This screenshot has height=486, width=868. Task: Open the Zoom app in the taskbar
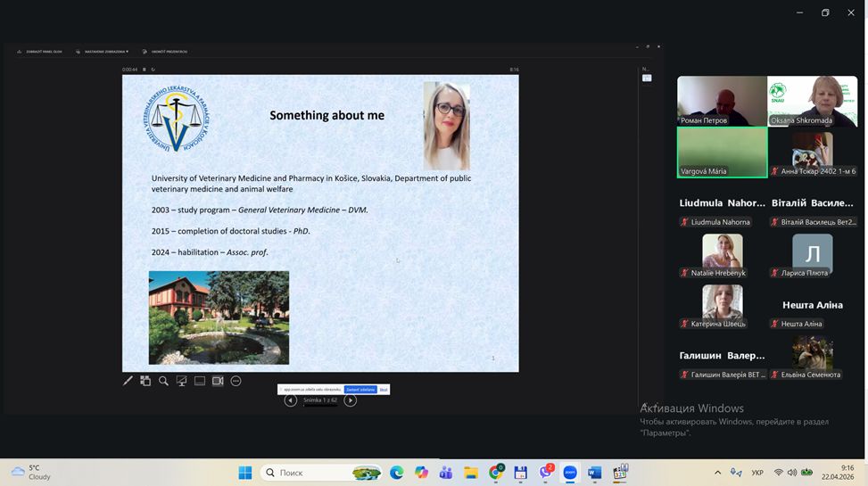coord(570,473)
